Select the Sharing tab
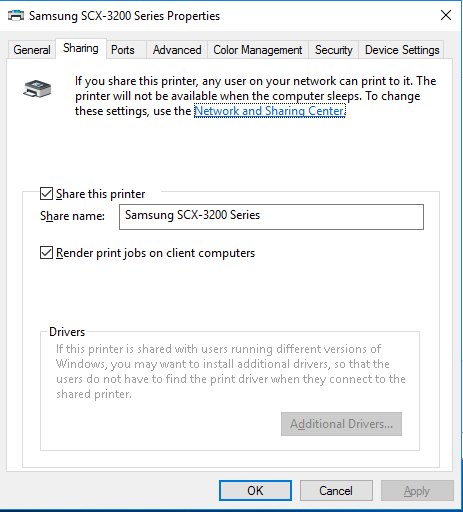The height and width of the screenshot is (512, 463). pyautogui.click(x=81, y=48)
